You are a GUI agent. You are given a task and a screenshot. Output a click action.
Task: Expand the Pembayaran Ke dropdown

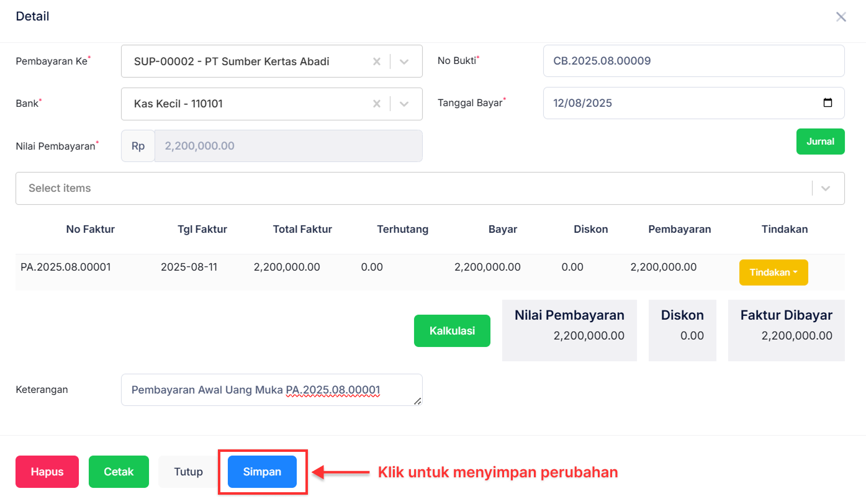[404, 61]
